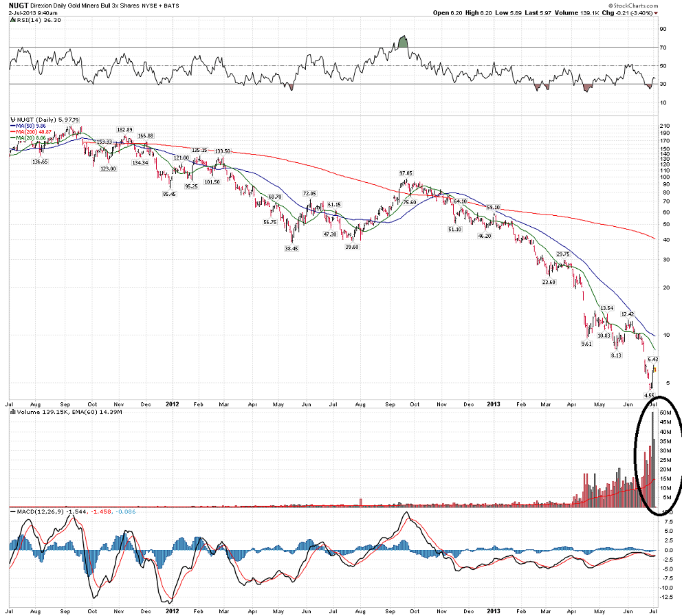Screen dimensions: 682x616
Task: Click the 13.54 price annotation
Action: pyautogui.click(x=607, y=308)
